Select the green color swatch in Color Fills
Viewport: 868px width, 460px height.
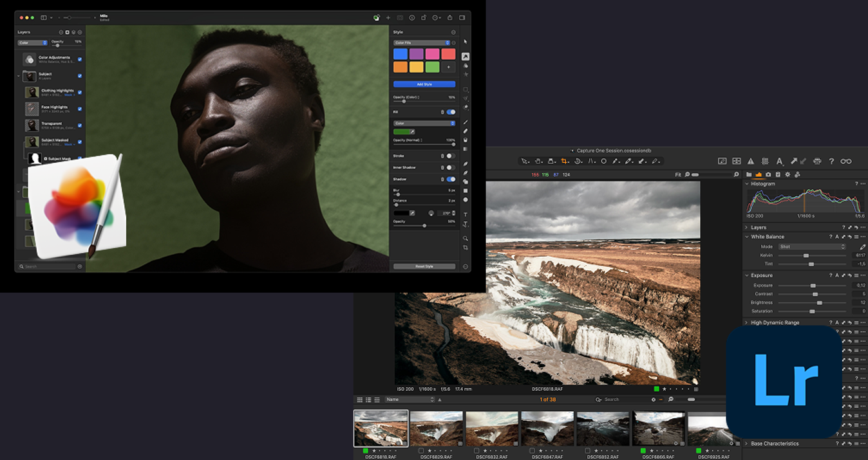click(433, 66)
